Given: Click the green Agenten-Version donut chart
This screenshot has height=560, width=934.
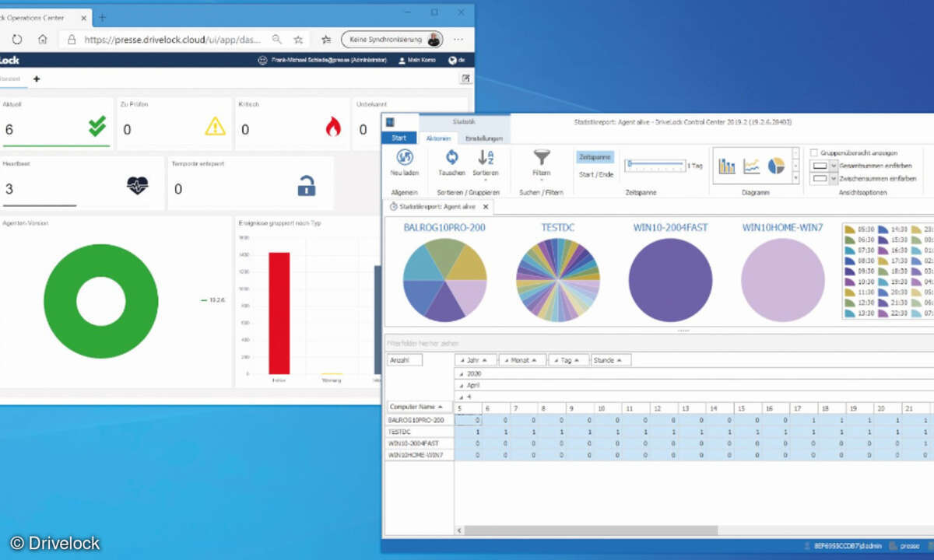Looking at the screenshot, I should click(x=100, y=301).
